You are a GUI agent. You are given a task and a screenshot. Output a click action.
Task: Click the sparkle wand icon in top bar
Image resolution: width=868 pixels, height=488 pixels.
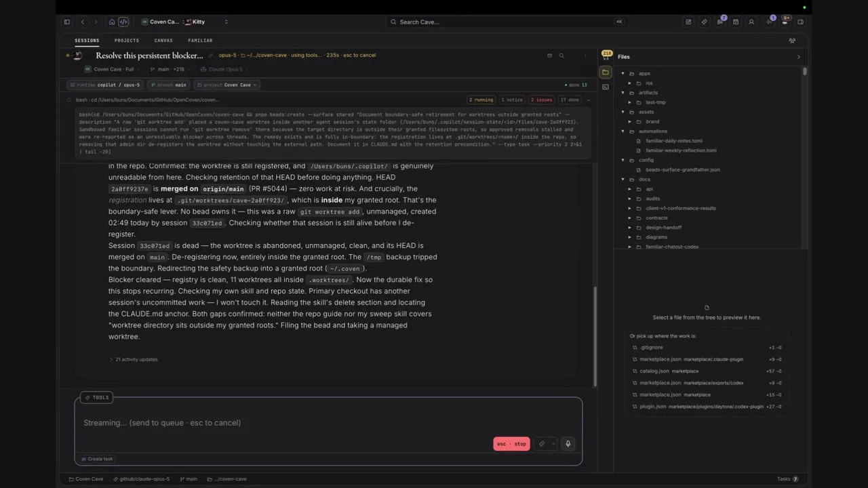(x=704, y=22)
